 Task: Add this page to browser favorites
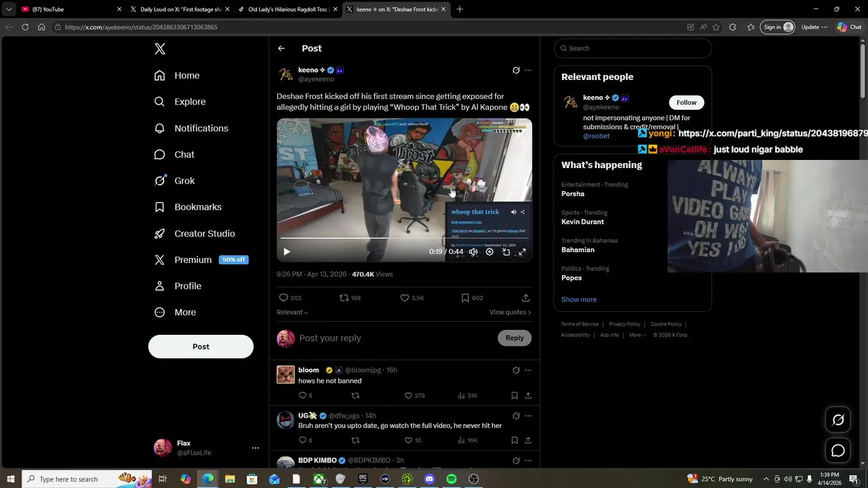(716, 27)
